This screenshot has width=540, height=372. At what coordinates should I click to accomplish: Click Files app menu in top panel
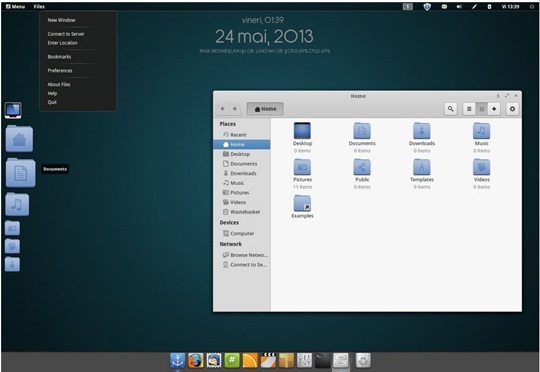(x=39, y=6)
